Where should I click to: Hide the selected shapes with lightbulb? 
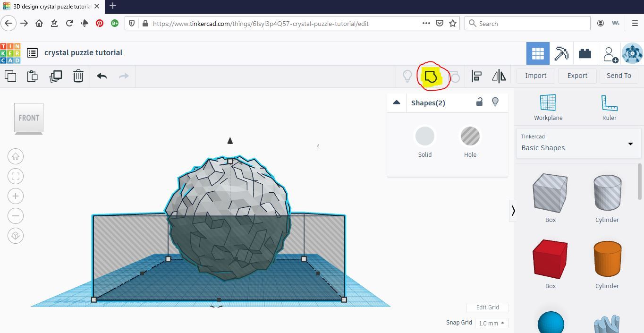click(495, 102)
